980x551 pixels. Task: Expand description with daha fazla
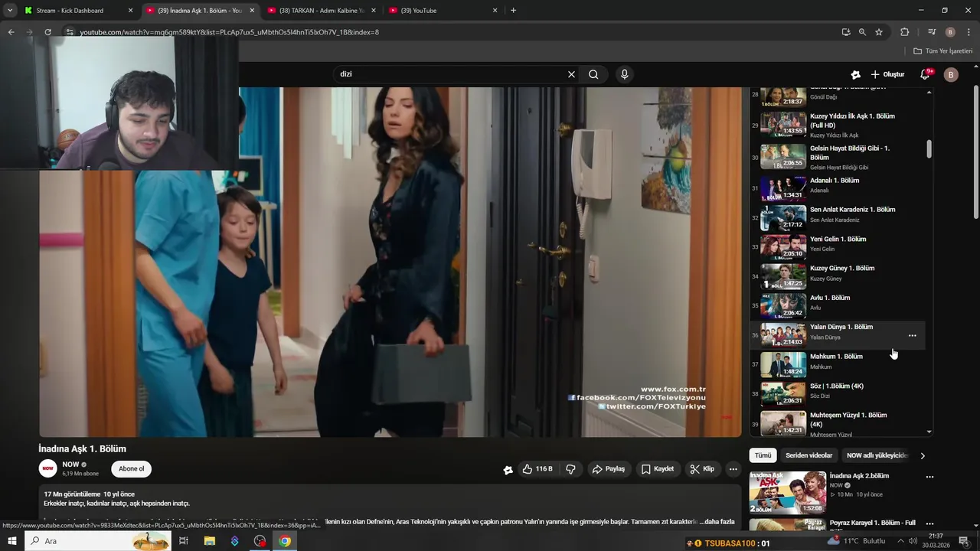click(718, 522)
